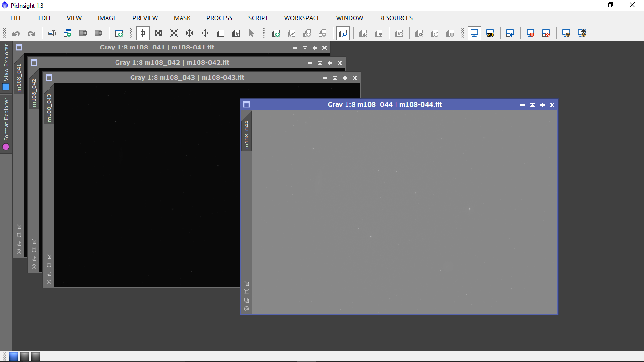Viewport: 644px width, 362px height.
Task: Click the m108-041.fit window title bar
Action: point(157,48)
